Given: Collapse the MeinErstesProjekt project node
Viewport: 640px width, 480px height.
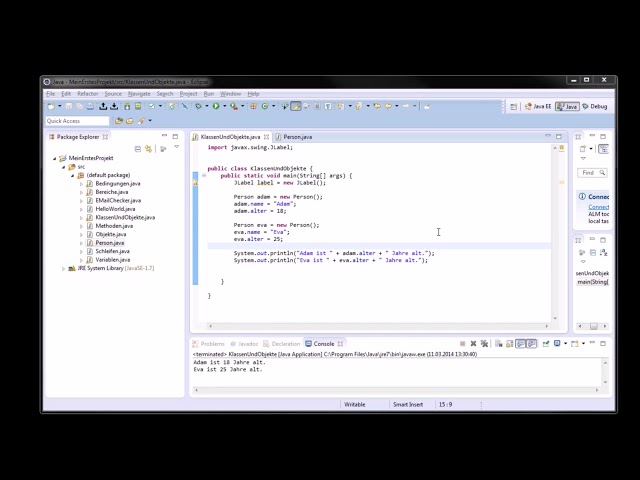Looking at the screenshot, I should tap(55, 158).
